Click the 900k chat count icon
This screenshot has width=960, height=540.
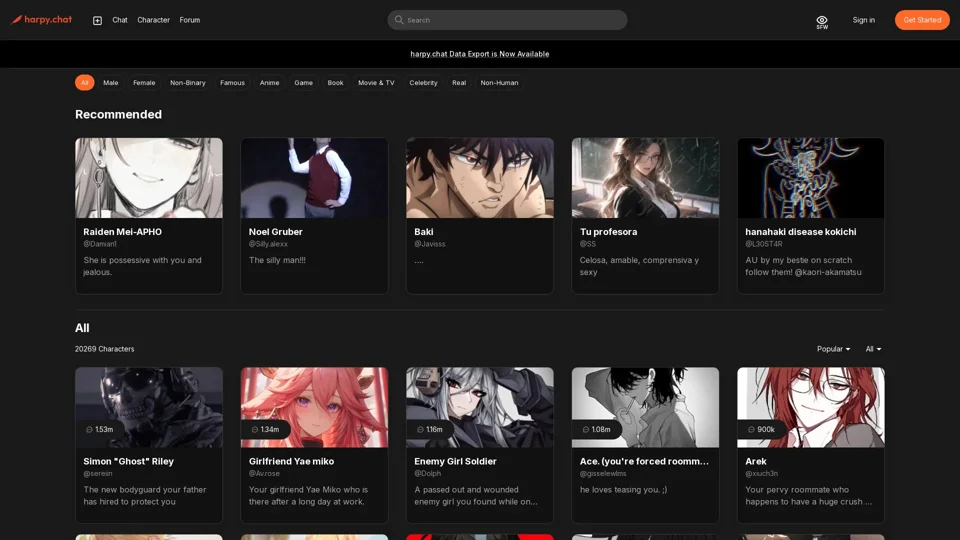pos(751,430)
